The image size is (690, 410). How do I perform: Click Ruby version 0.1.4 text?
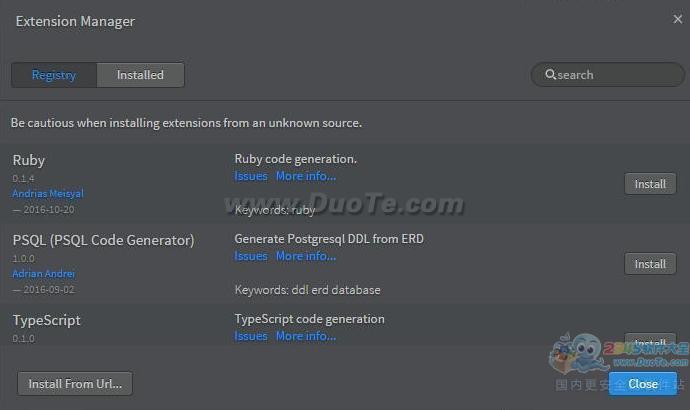(x=23, y=179)
